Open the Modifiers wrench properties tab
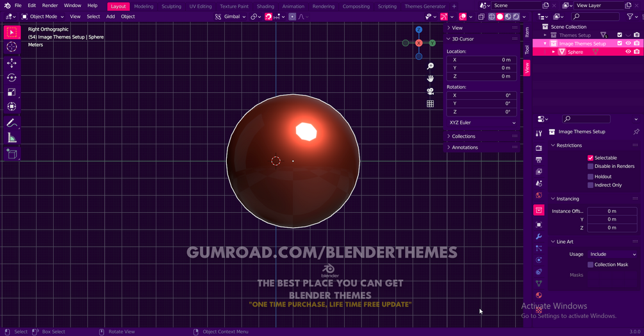 pyautogui.click(x=539, y=237)
